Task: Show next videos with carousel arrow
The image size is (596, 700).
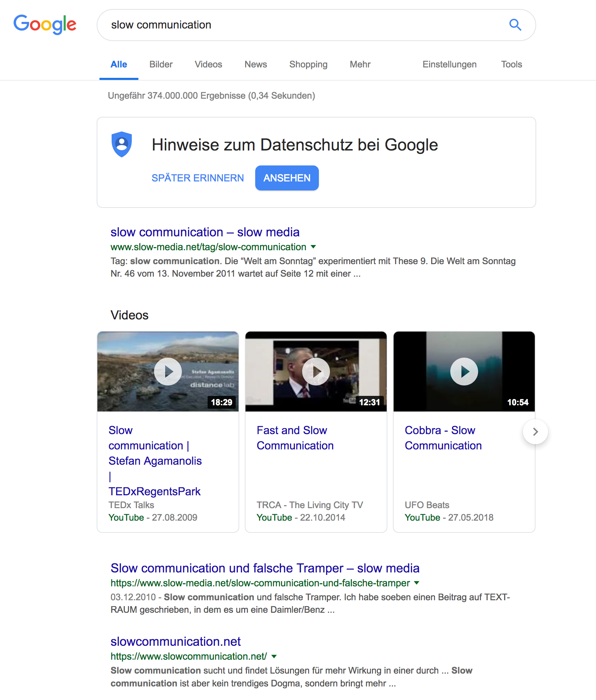Action: (x=535, y=432)
